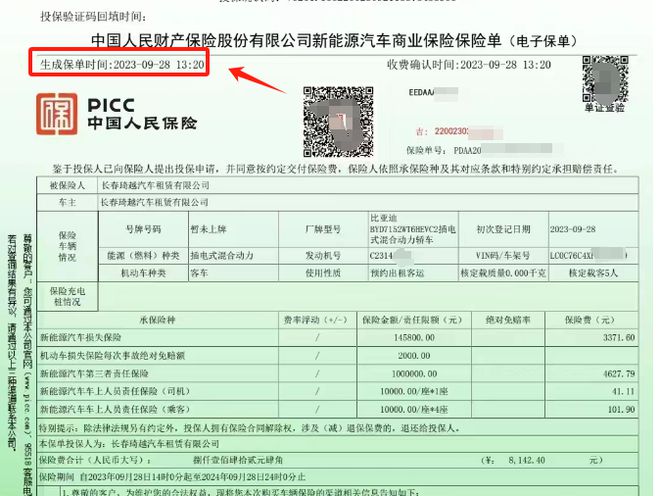
Task: Click the premium value 101.90
Action: [621, 409]
